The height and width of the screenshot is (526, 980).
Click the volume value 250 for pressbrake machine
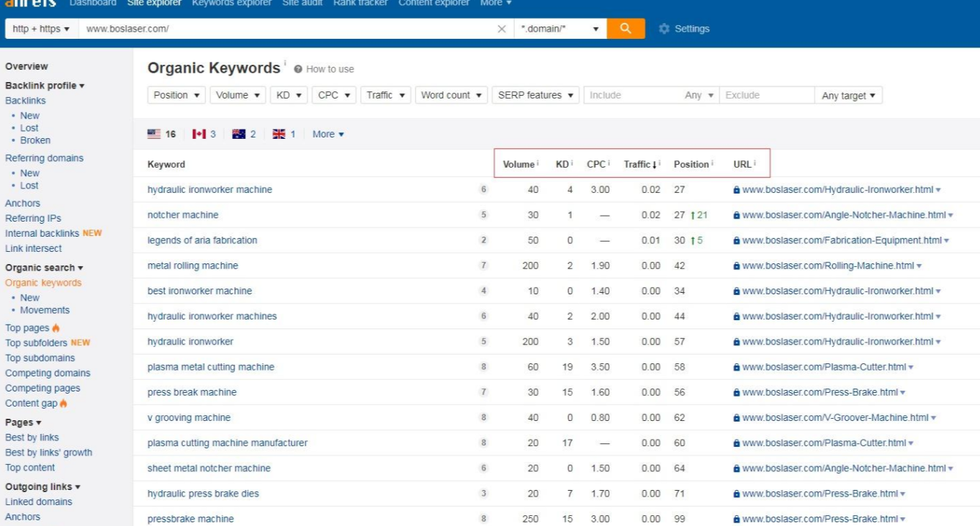click(530, 519)
